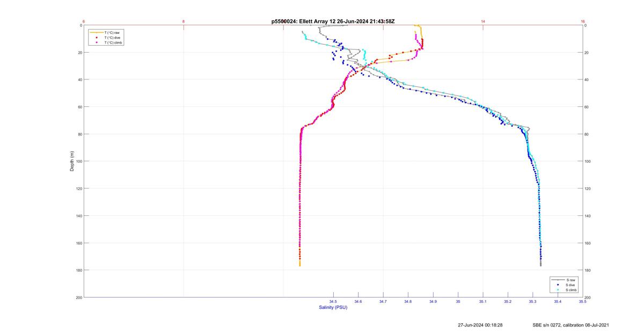644x334 pixels.
Task: Click the 35.3 salinity tick label
Action: pos(533,301)
